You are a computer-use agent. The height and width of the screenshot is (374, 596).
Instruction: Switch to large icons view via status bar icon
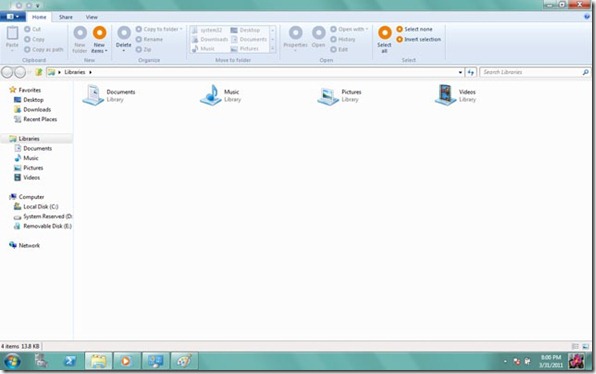coord(585,347)
